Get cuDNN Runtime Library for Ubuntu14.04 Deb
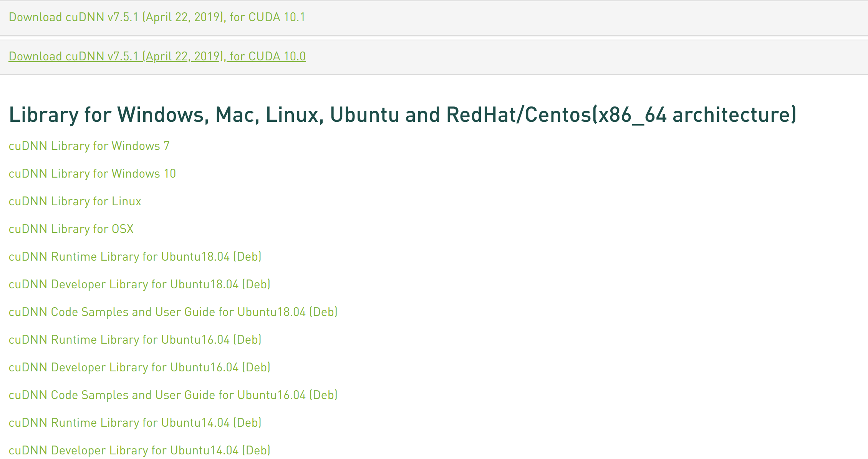Image resolution: width=868 pixels, height=459 pixels. (x=135, y=423)
